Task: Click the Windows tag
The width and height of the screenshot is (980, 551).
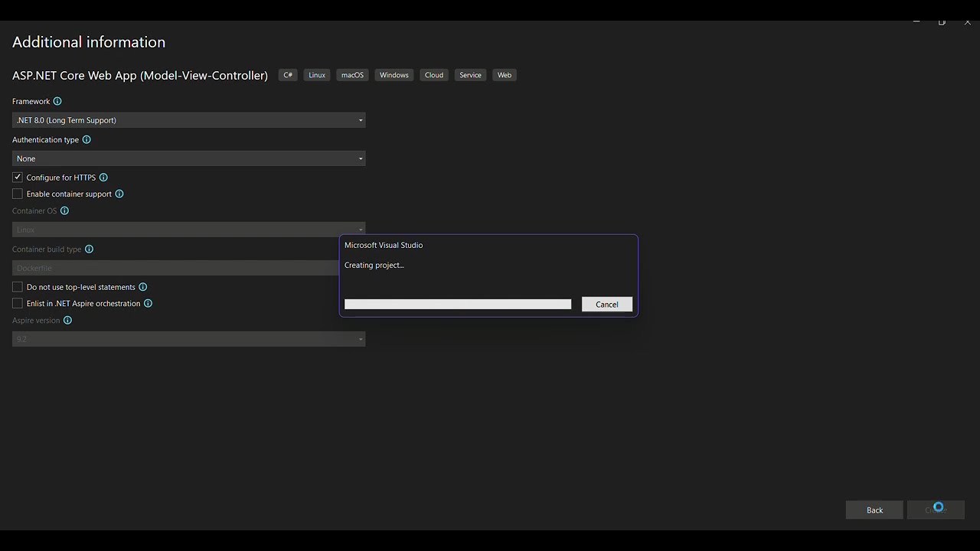Action: 394,75
